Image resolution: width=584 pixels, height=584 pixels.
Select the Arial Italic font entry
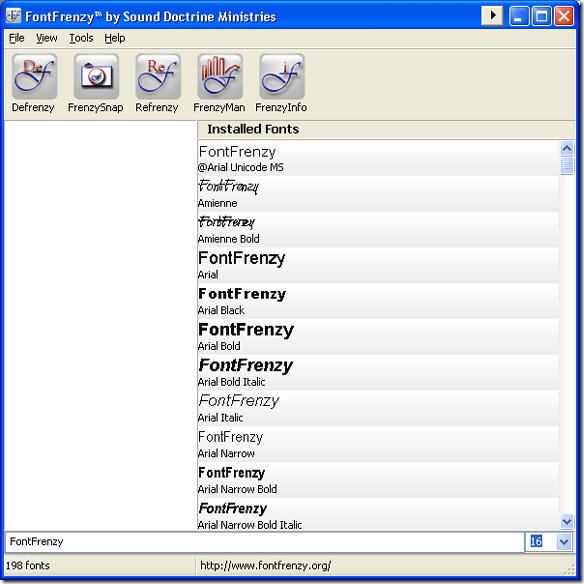pos(378,409)
